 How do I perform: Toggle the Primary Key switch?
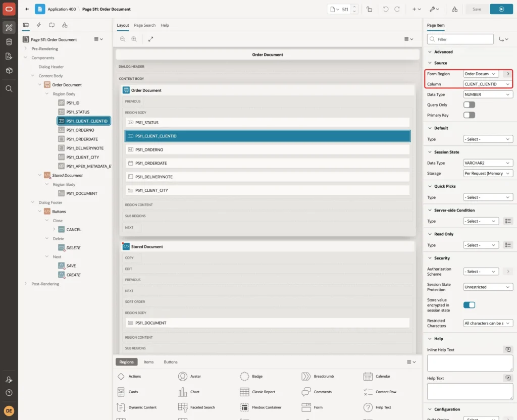point(469,115)
